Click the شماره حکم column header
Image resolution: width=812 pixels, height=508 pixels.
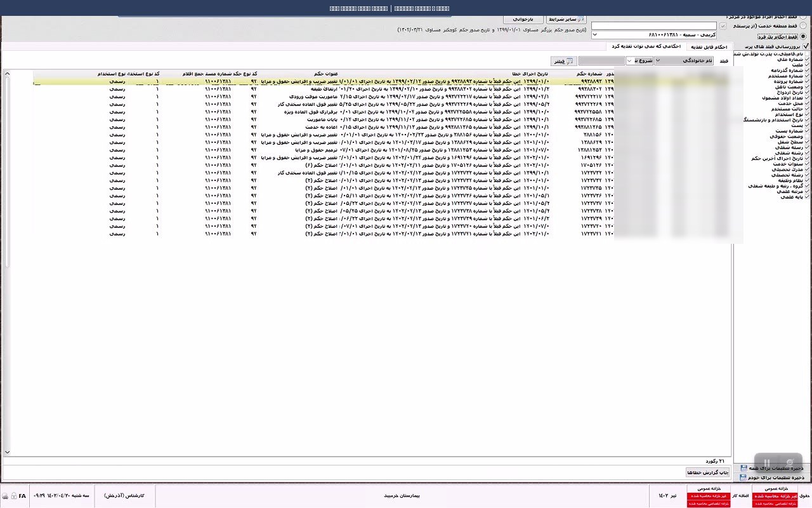590,74
